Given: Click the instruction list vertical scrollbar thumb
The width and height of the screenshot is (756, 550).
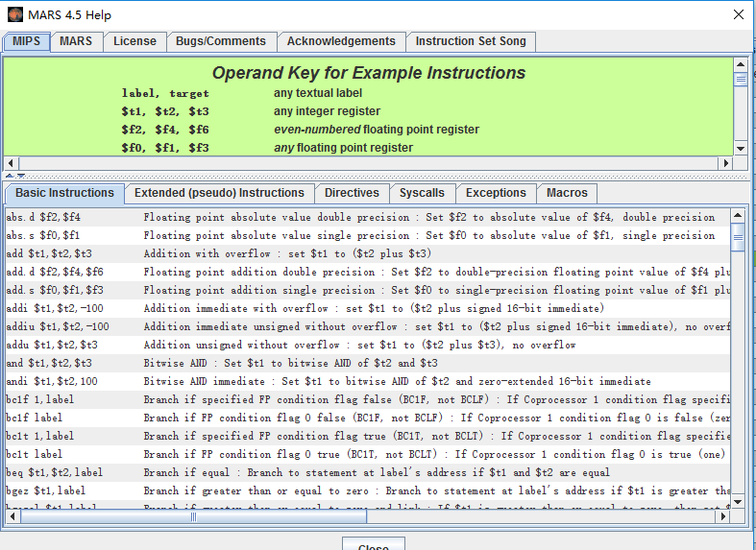Looking at the screenshot, I should [x=738, y=237].
